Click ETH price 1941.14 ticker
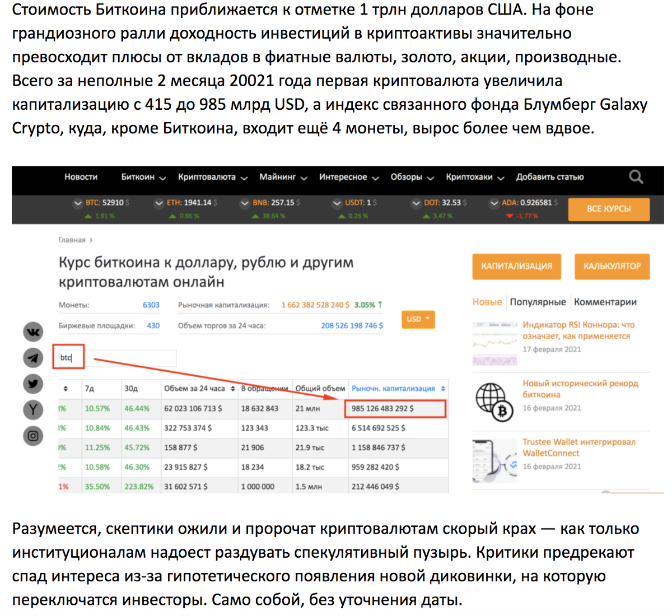The image size is (672, 616). (192, 203)
